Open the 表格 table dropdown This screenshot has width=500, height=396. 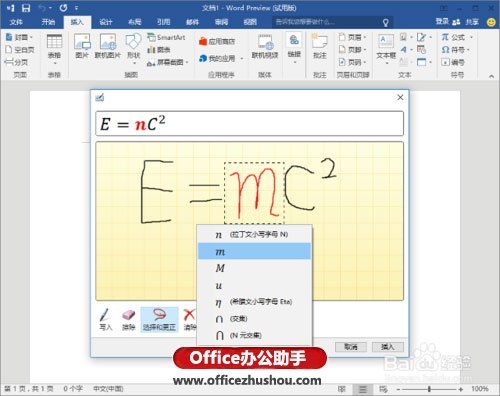point(54,49)
